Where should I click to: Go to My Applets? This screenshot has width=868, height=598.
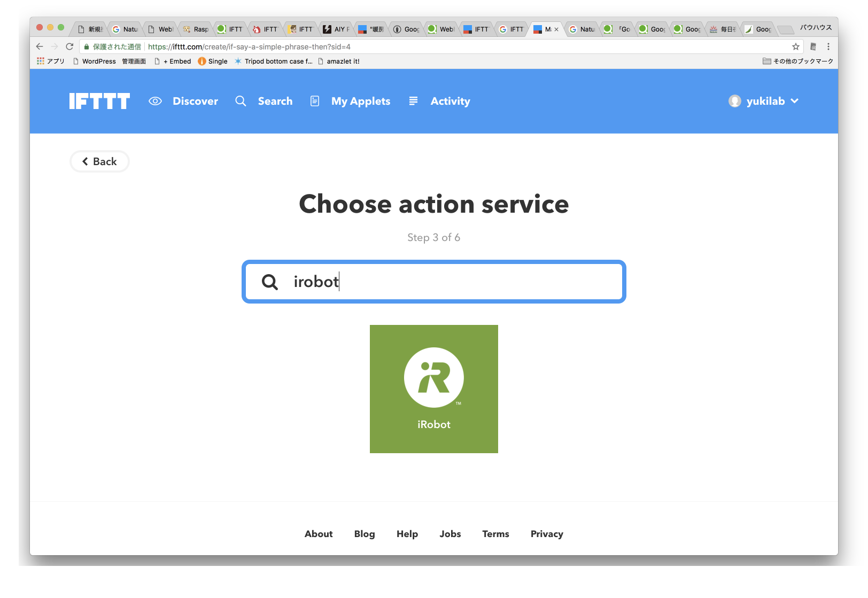[x=361, y=101]
